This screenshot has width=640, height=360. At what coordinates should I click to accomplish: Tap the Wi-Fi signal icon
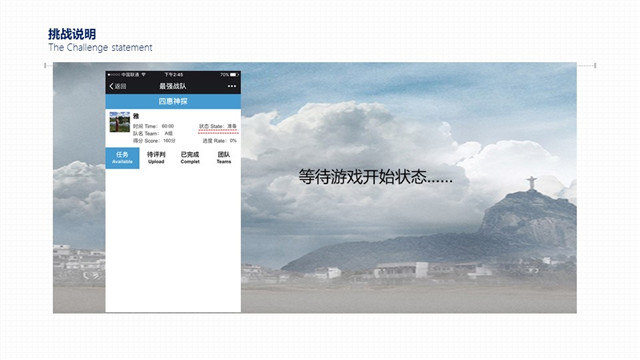coord(143,75)
